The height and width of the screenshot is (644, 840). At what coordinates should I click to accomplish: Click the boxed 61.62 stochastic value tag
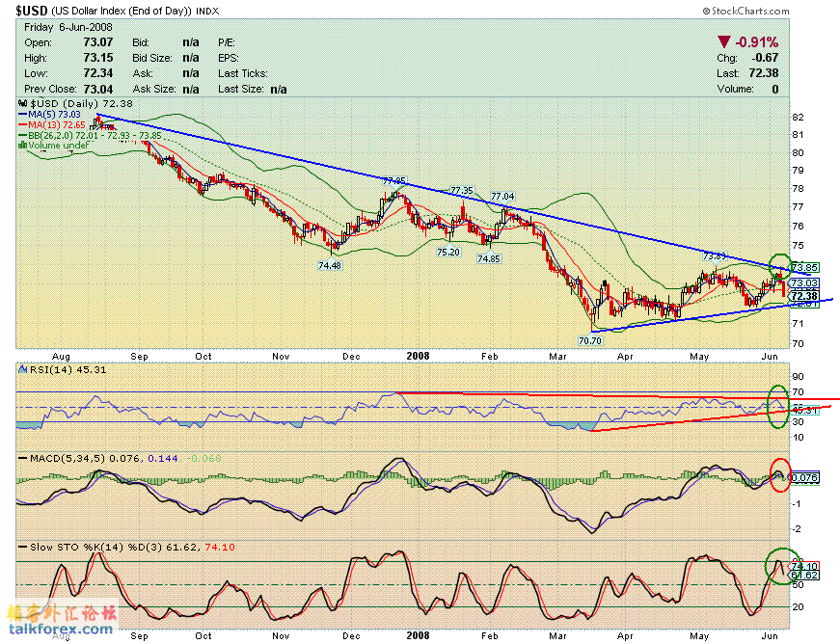[804, 575]
